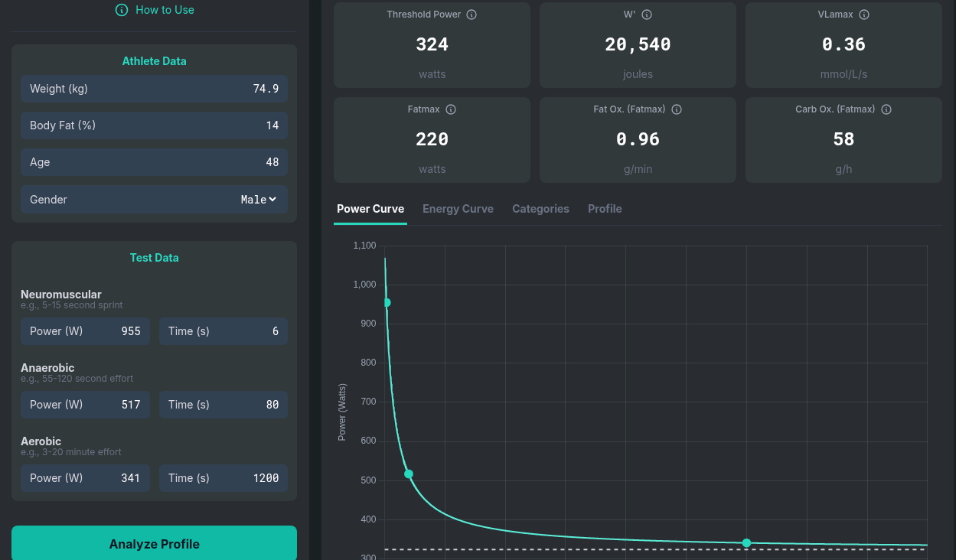Viewport: 956px width, 560px height.
Task: Select the Profile tab
Action: [605, 209]
